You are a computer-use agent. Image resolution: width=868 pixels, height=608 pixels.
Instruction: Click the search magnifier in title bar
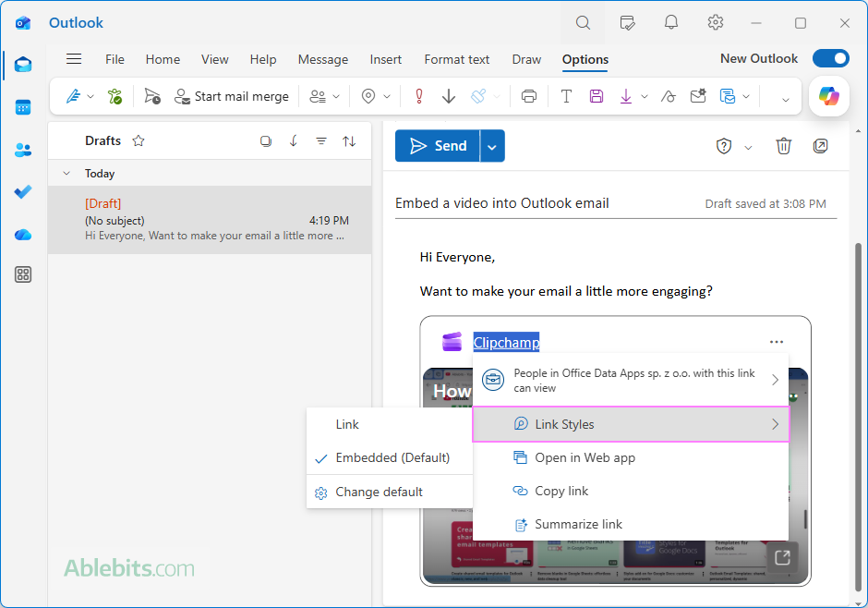[583, 23]
